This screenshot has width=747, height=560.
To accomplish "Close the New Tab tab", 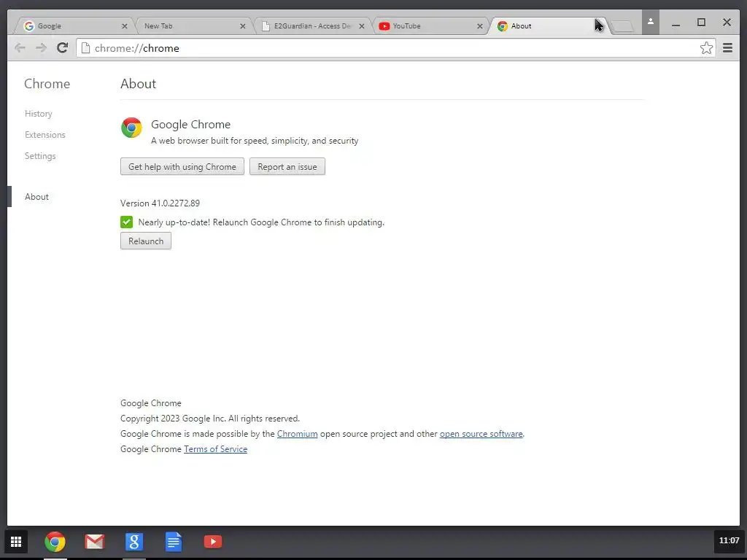I will coord(243,26).
